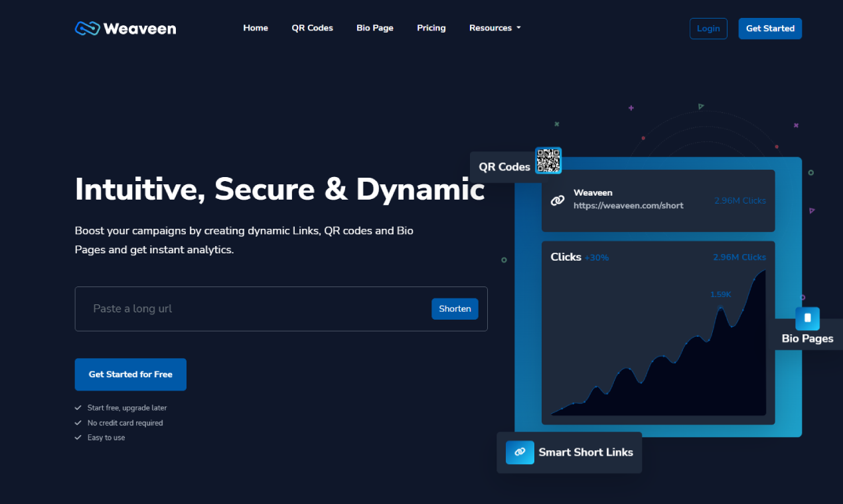Click the Login button

[x=708, y=29]
